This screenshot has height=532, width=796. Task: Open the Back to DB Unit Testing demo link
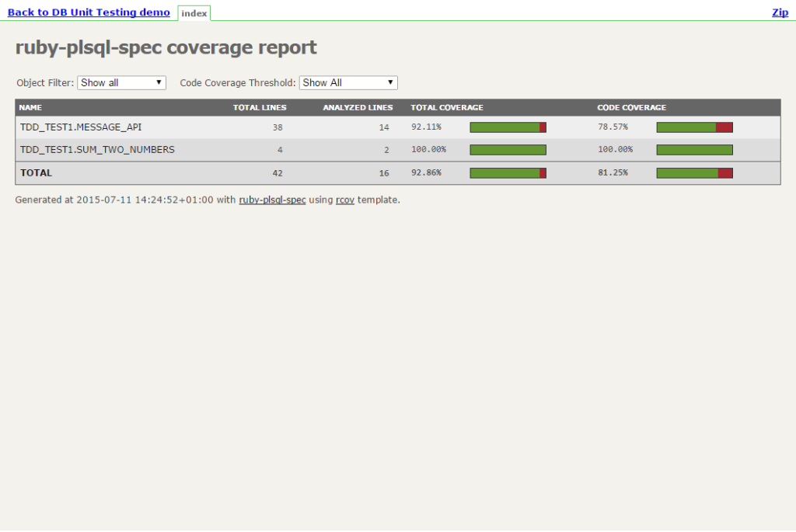tap(89, 12)
